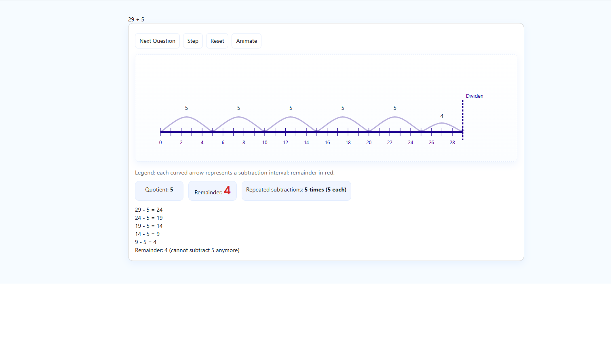Click the first arc's 5 label
Image resolution: width=611 pixels, height=364 pixels.
pos(186,108)
